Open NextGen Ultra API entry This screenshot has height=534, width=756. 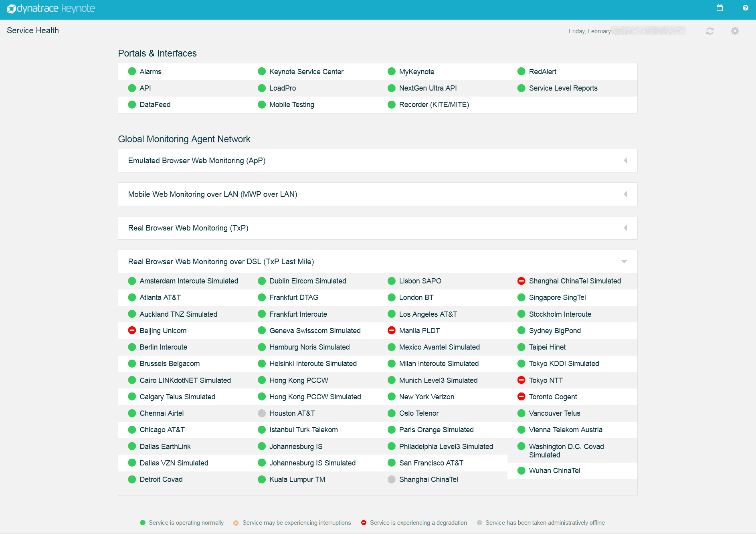coord(428,88)
